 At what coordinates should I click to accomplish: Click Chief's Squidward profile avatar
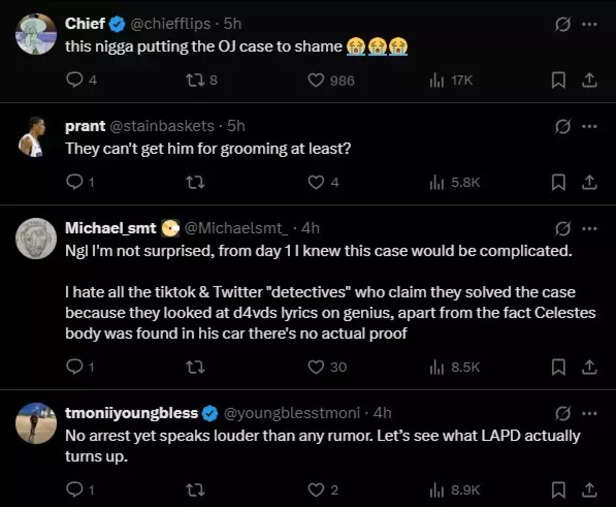[36, 33]
